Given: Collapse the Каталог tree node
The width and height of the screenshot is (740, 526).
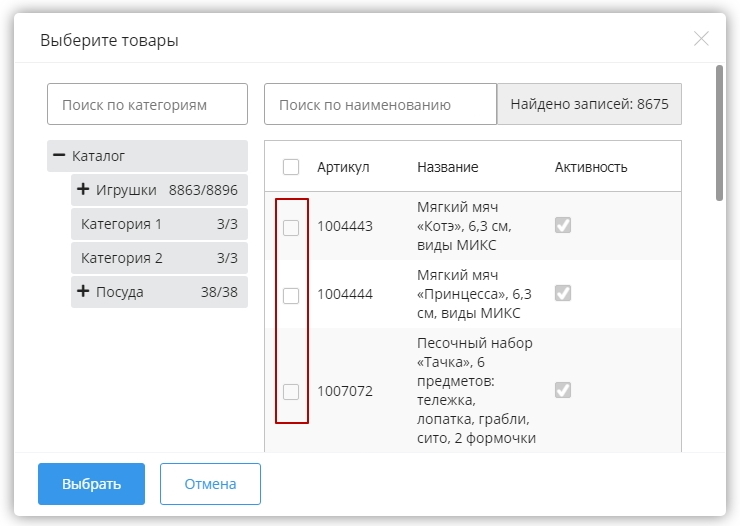Looking at the screenshot, I should point(59,156).
